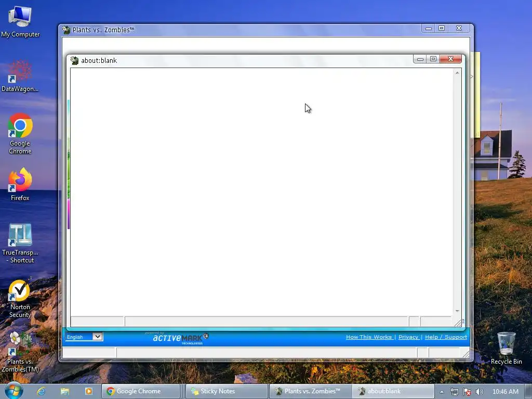This screenshot has height=399, width=532.
Task: Click the about:blank resize grip corner
Action: 458,322
